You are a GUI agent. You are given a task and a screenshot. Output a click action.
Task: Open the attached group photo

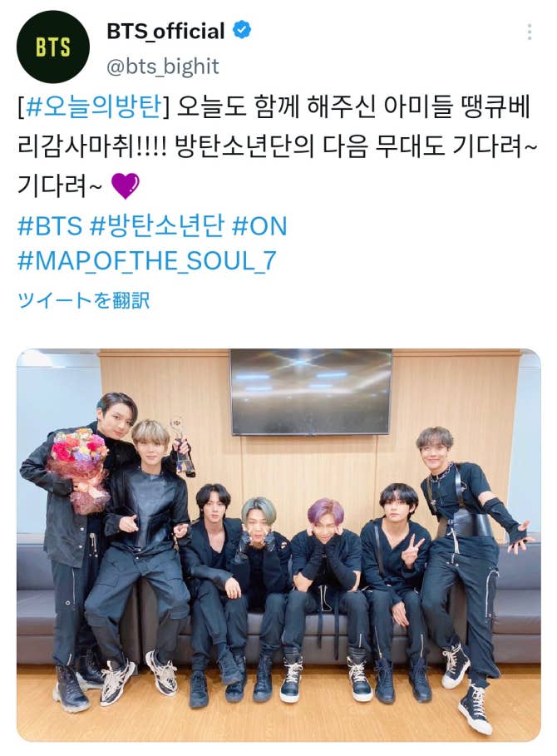click(x=278, y=546)
